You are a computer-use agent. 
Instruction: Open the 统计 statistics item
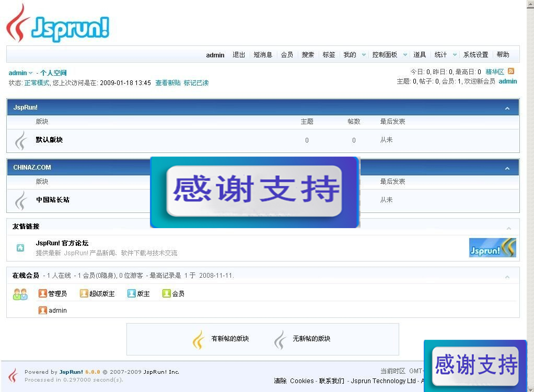pyautogui.click(x=440, y=55)
